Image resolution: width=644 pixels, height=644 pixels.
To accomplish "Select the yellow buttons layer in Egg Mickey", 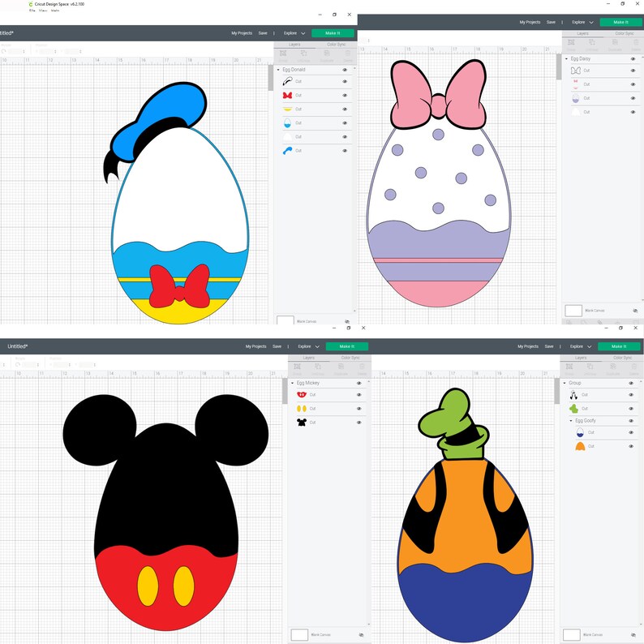I will (x=302, y=409).
